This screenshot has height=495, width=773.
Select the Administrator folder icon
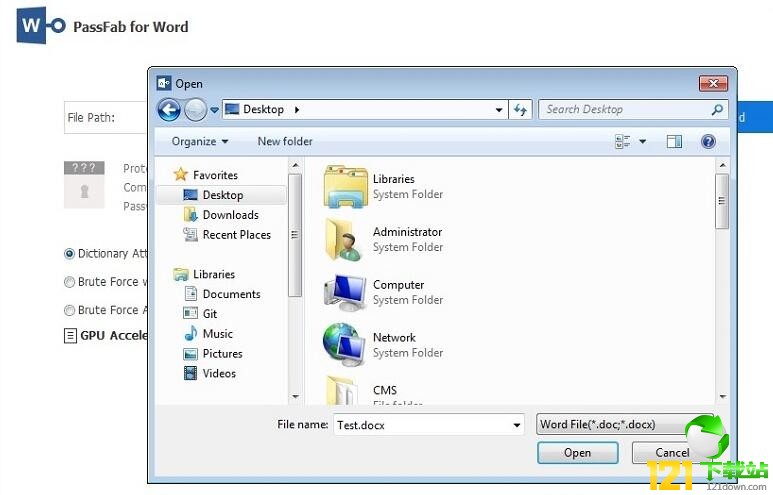point(344,240)
